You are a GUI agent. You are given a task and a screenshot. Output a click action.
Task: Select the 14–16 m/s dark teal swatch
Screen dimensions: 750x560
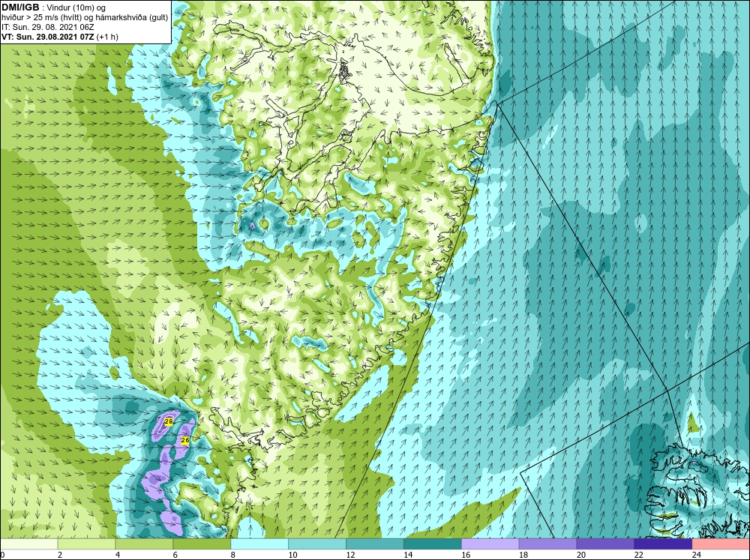[433, 544]
